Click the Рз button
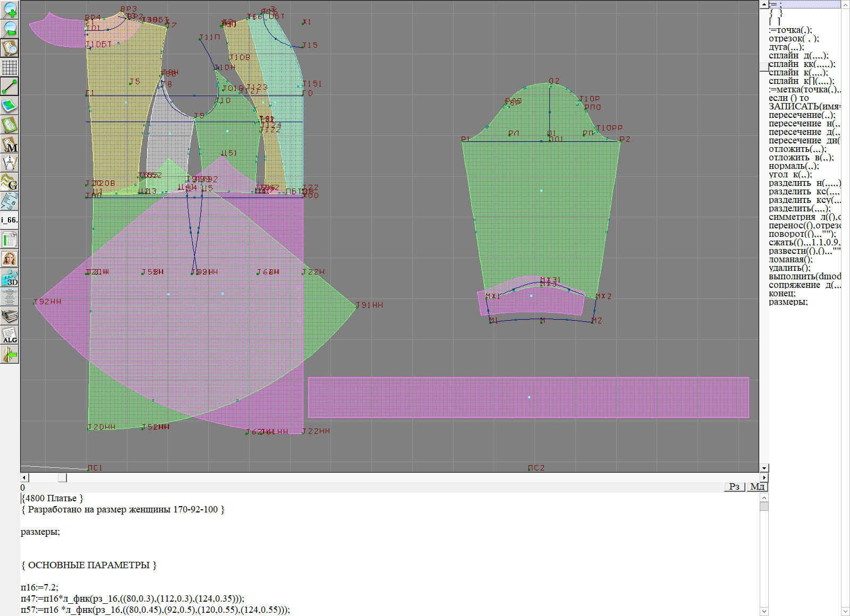This screenshot has height=616, width=850. click(x=734, y=486)
